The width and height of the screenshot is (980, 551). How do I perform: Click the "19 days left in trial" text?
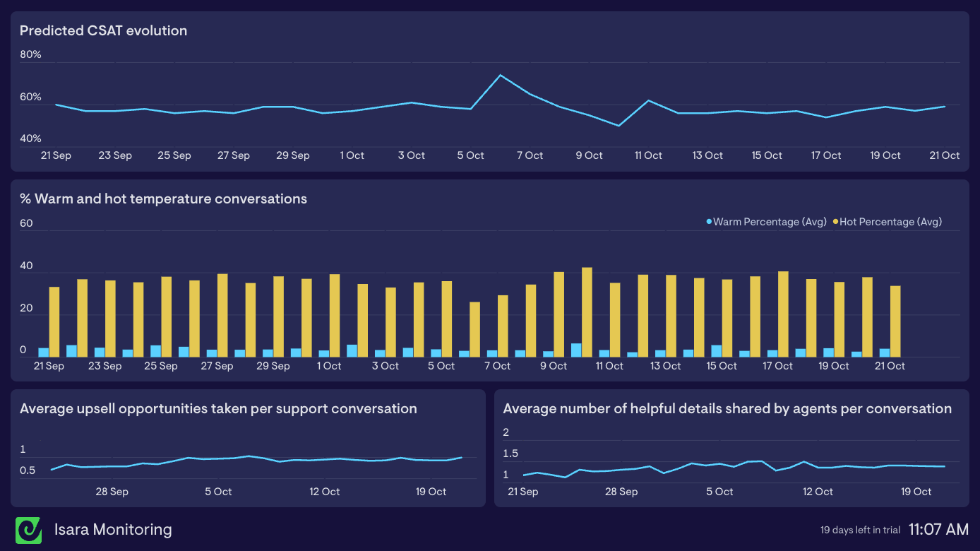860,530
